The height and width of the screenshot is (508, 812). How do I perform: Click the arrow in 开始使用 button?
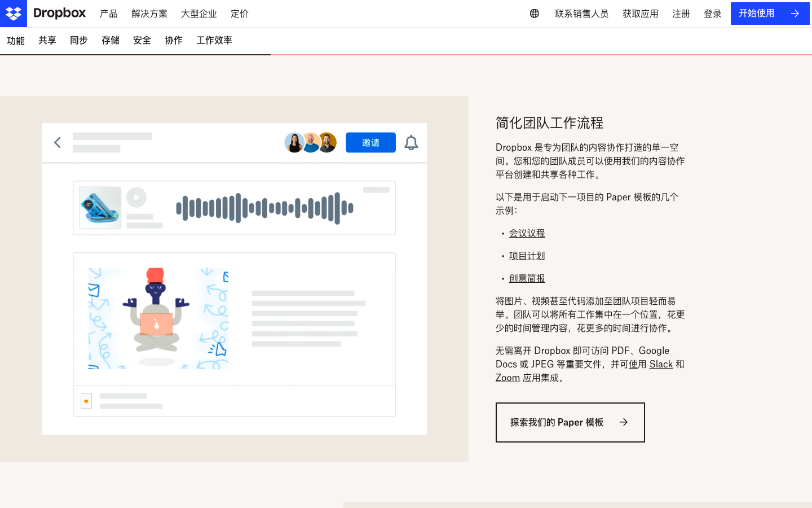pos(795,14)
